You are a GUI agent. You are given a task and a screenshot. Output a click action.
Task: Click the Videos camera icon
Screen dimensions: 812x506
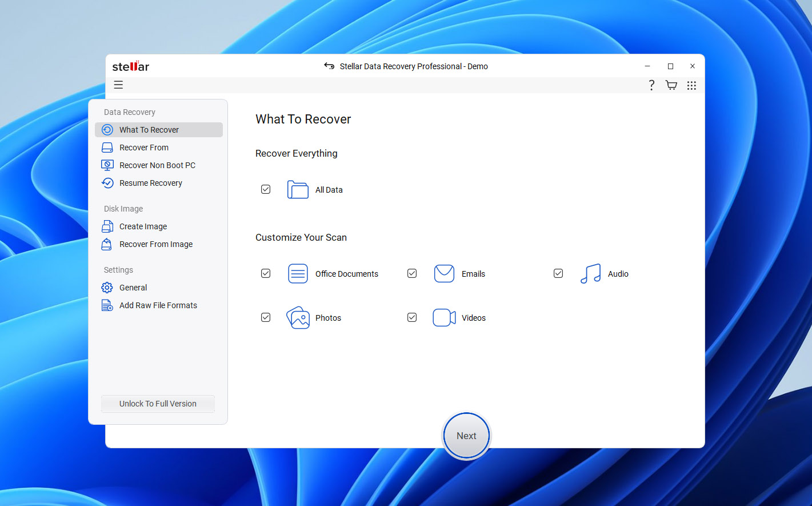pos(444,318)
